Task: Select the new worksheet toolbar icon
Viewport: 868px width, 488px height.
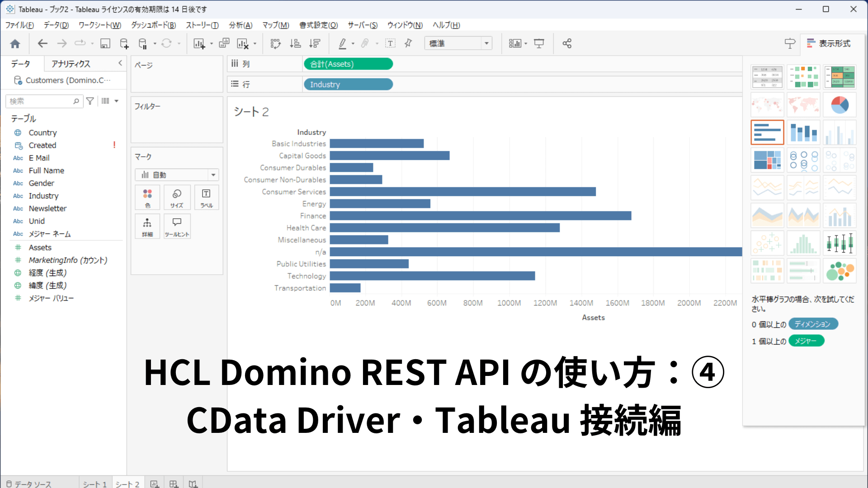Action: pyautogui.click(x=200, y=43)
